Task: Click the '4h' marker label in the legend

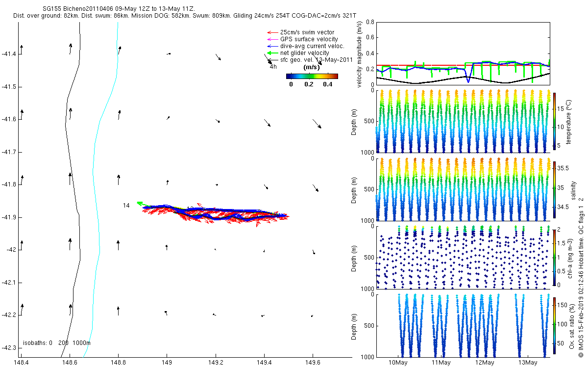Action: click(x=273, y=66)
